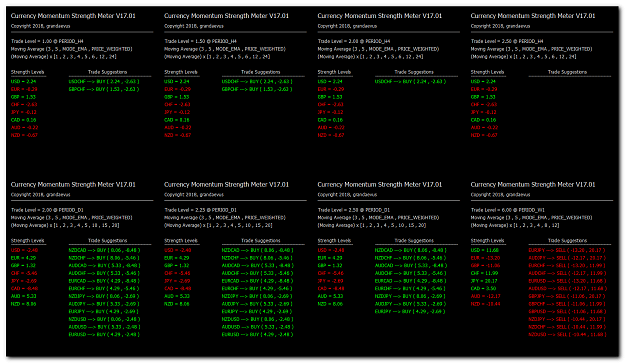
Task: Select 'Trade Level = 6.00 @ PERIOD_W1' line
Action: click(507, 210)
